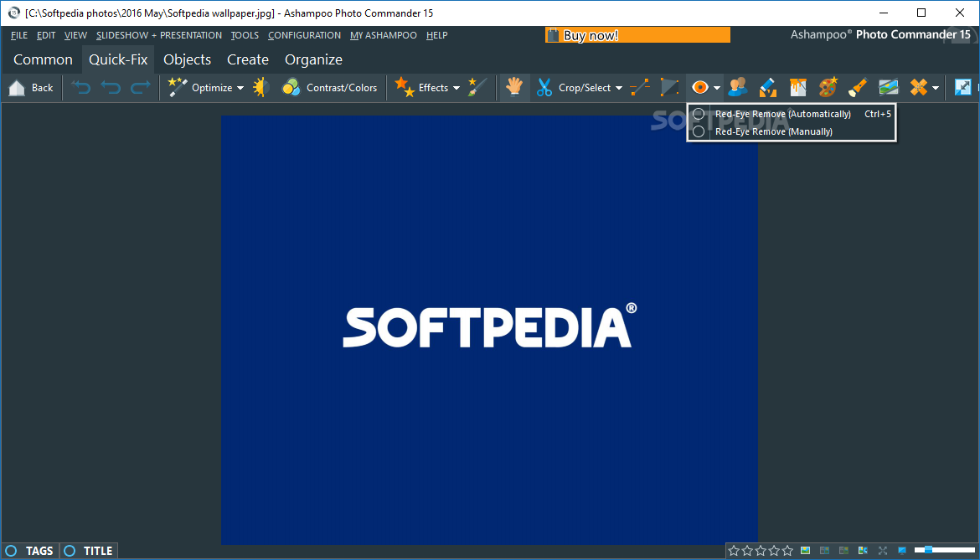
Task: Open the CONFIGURATION menu
Action: point(304,36)
